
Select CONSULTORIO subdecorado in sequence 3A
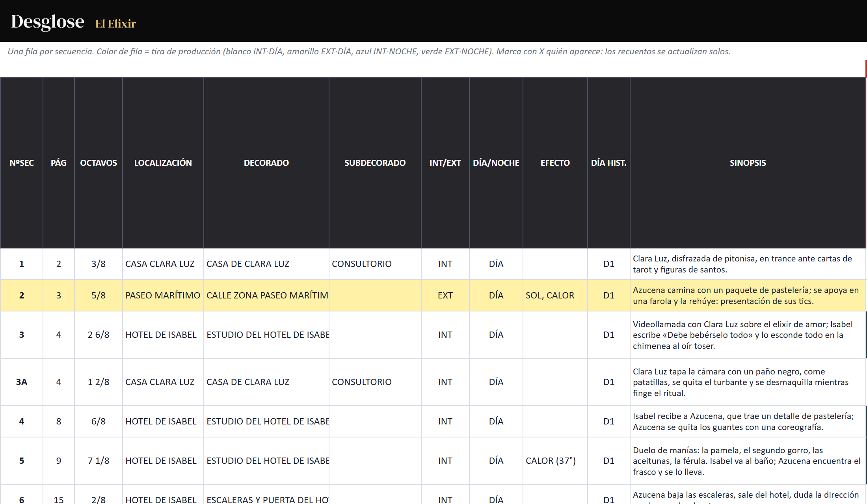[375, 382]
